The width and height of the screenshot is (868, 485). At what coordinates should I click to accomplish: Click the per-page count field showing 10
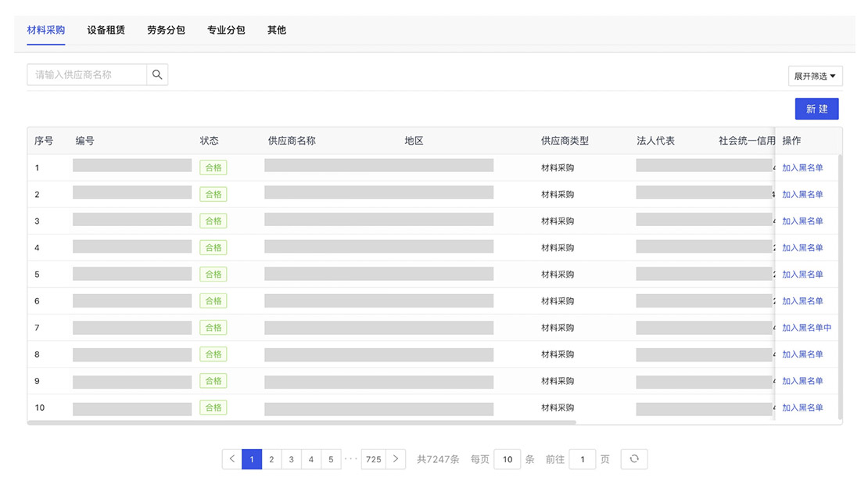point(507,459)
